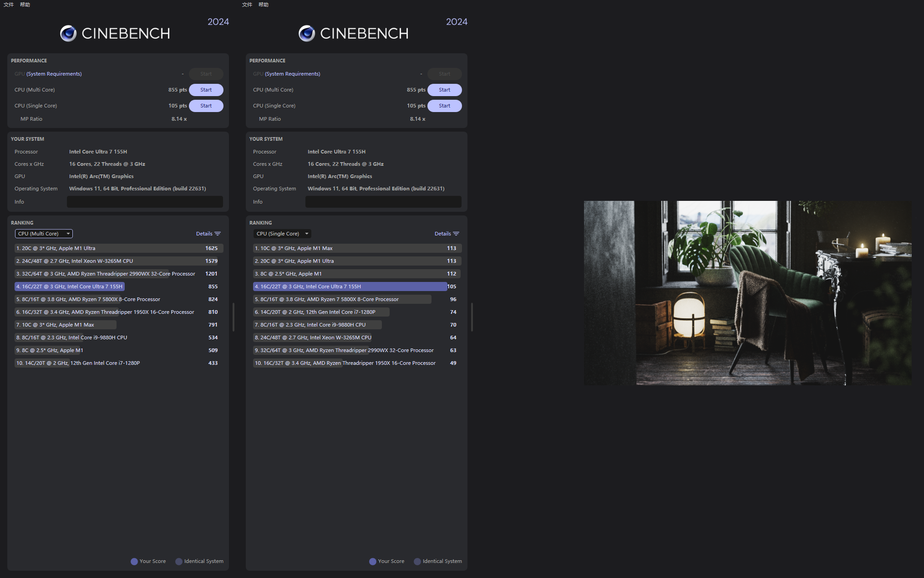Image resolution: width=924 pixels, height=578 pixels.
Task: Start CPU Single Core test in right window
Action: [x=444, y=106]
